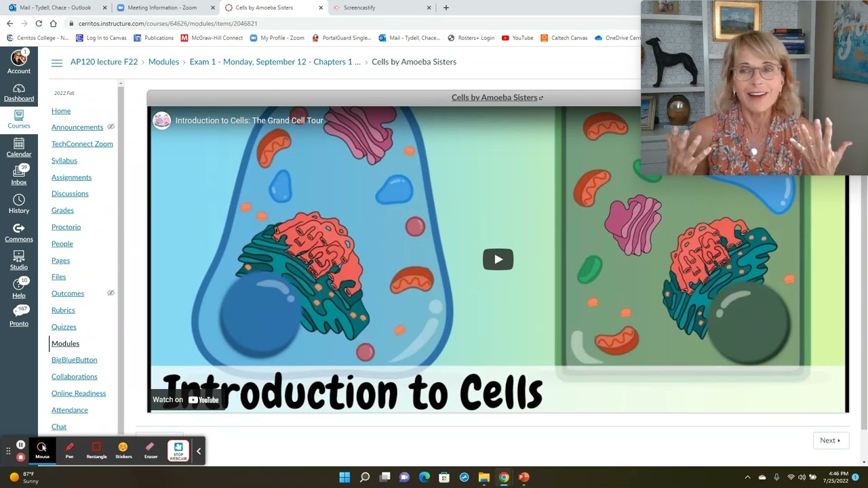Close the Meeting Information - Zoom tab

tap(212, 7)
